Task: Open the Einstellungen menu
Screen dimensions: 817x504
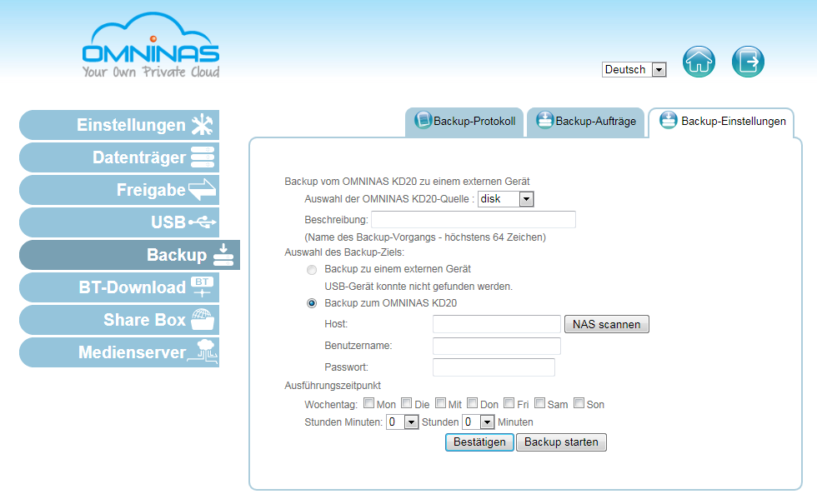Action: pos(119,125)
